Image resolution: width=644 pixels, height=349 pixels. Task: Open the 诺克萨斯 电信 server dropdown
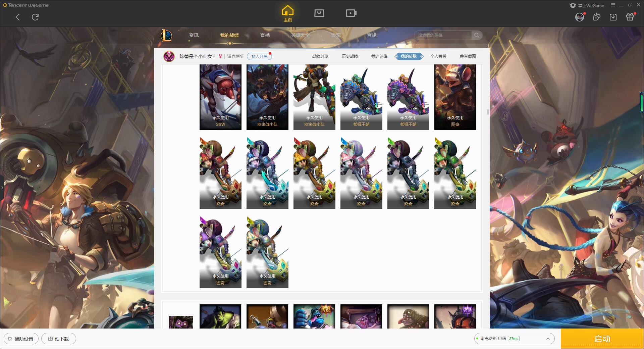514,339
